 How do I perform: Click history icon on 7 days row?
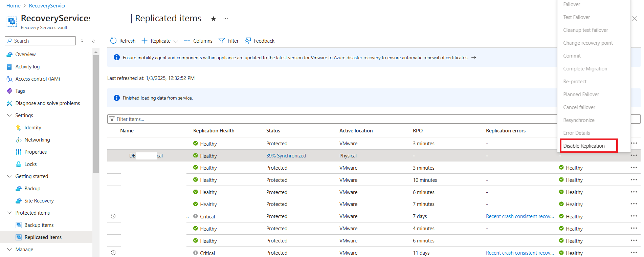click(113, 216)
